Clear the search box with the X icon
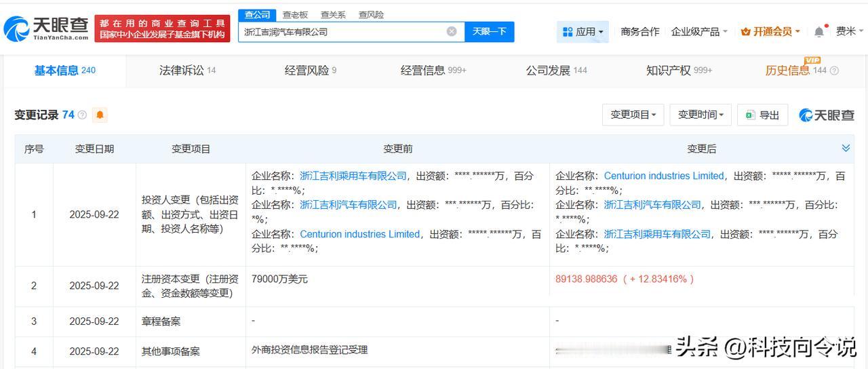Viewport: 868px width, 369px height. click(x=452, y=31)
